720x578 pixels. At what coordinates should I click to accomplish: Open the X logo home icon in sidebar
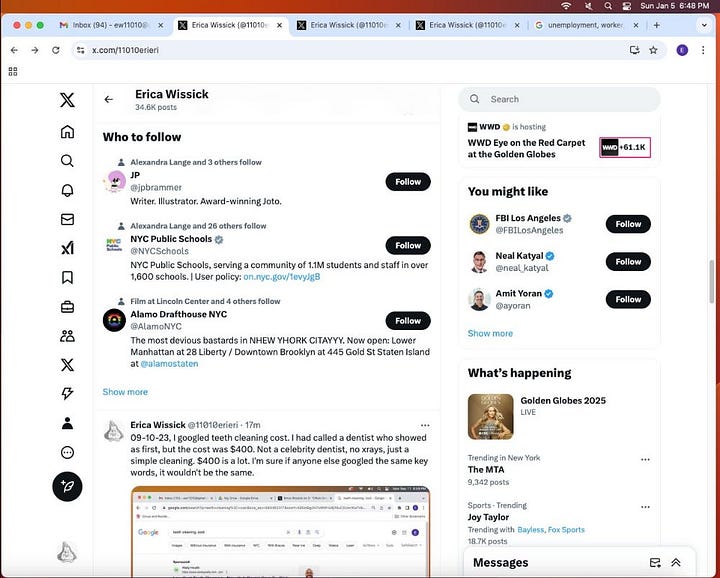pos(67,100)
